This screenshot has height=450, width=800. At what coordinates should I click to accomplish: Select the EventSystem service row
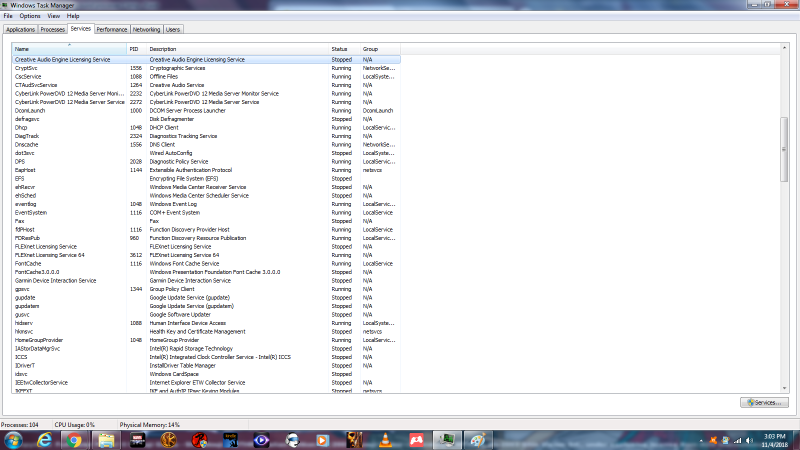[x=206, y=213]
